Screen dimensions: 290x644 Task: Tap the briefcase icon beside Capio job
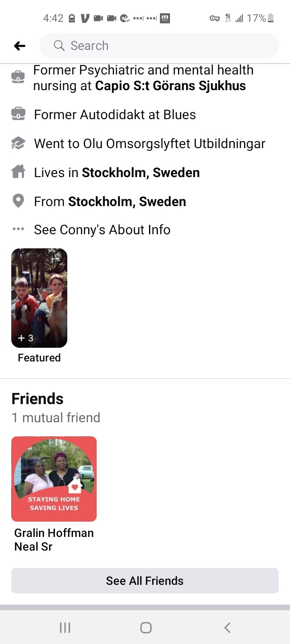pos(18,77)
